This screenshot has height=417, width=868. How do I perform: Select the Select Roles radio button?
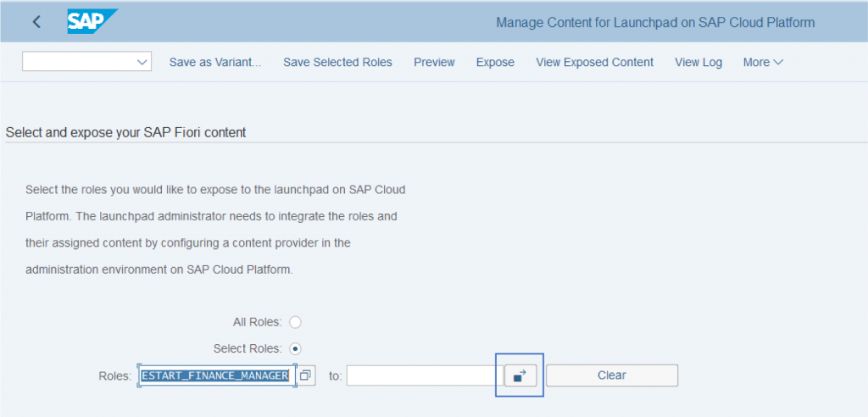(x=296, y=349)
